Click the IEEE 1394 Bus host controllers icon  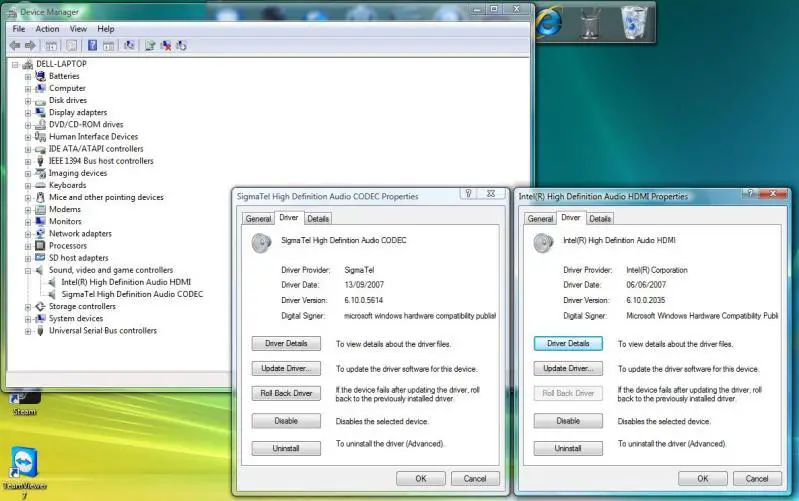40,161
